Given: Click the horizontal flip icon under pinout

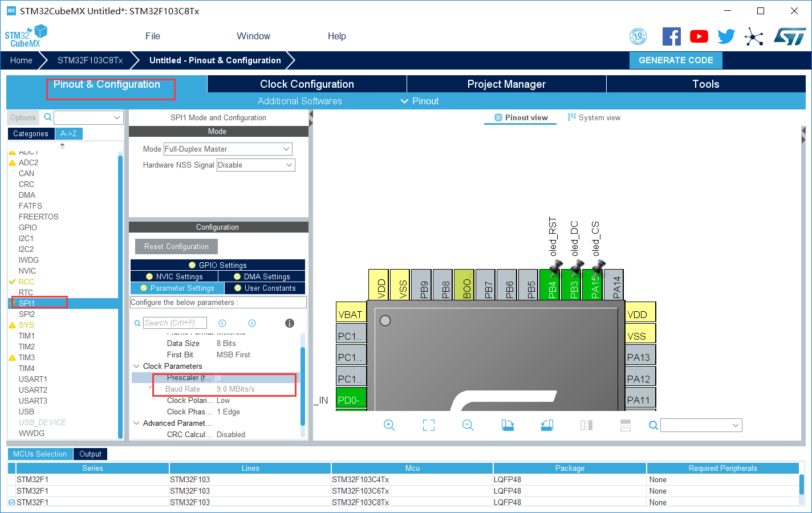Looking at the screenshot, I should [586, 425].
